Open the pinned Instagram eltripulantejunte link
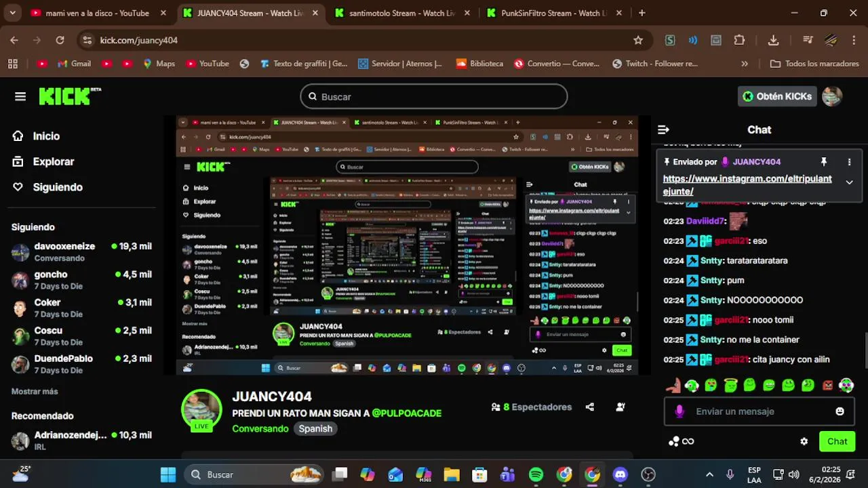The height and width of the screenshot is (488, 868). pyautogui.click(x=747, y=185)
